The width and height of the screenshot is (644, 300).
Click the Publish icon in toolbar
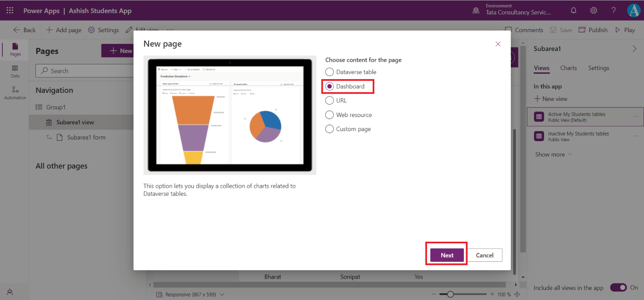coord(582,30)
